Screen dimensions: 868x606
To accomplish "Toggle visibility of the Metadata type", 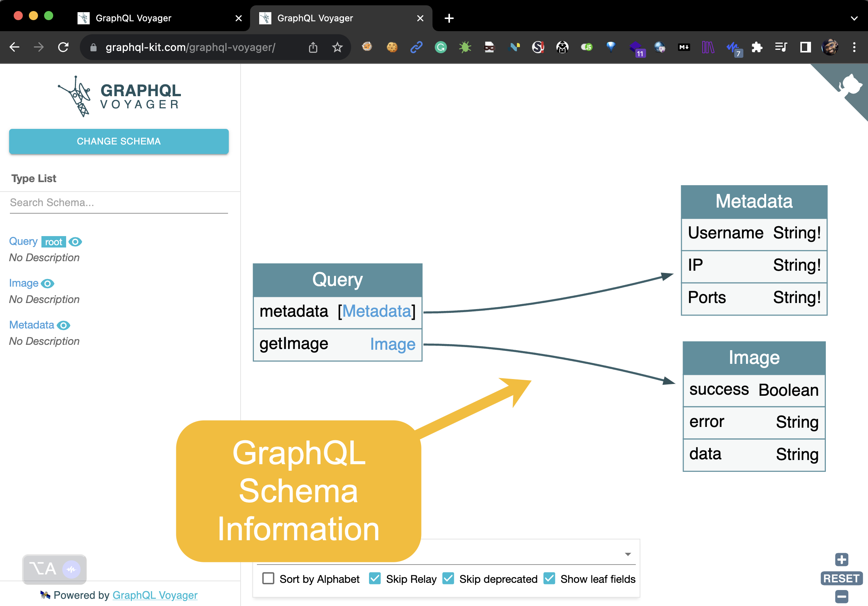I will (x=64, y=325).
